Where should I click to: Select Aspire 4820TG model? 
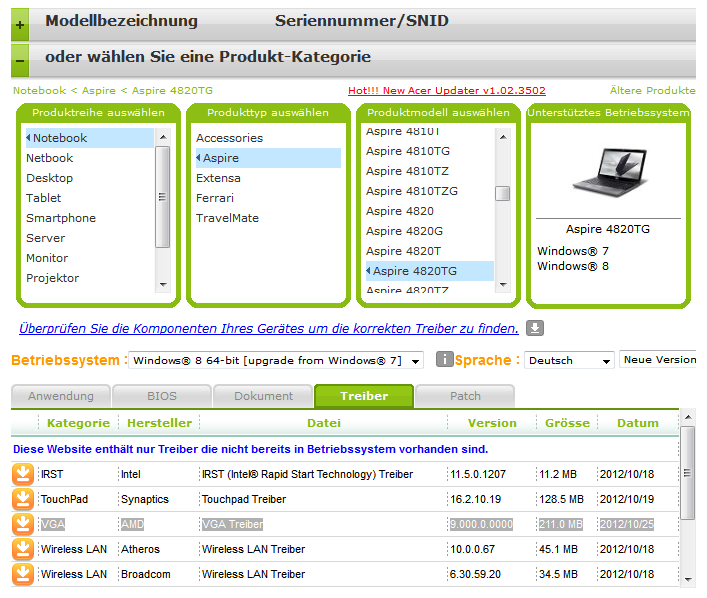430,271
